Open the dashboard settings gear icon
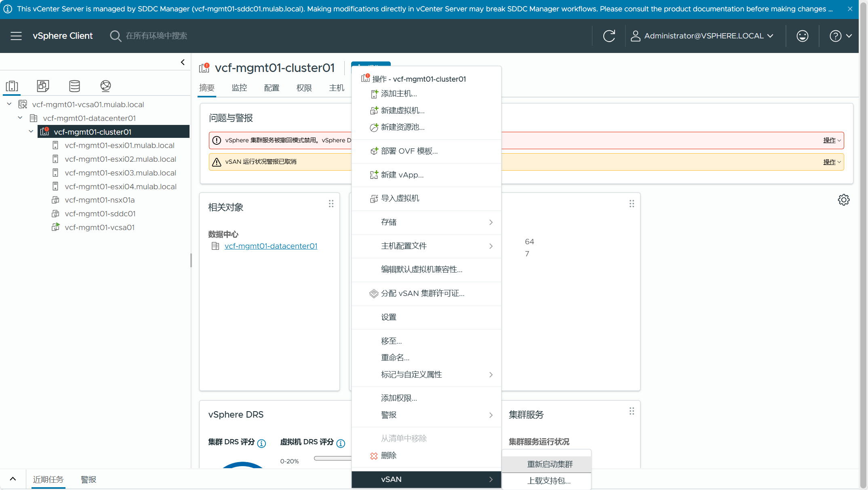The height and width of the screenshot is (490, 868). pos(843,200)
